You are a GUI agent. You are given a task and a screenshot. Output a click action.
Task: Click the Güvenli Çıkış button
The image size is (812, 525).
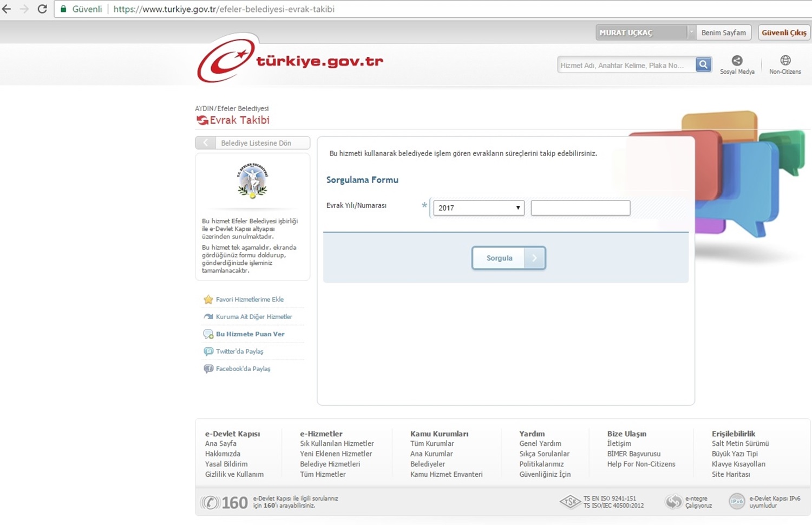[x=783, y=33]
